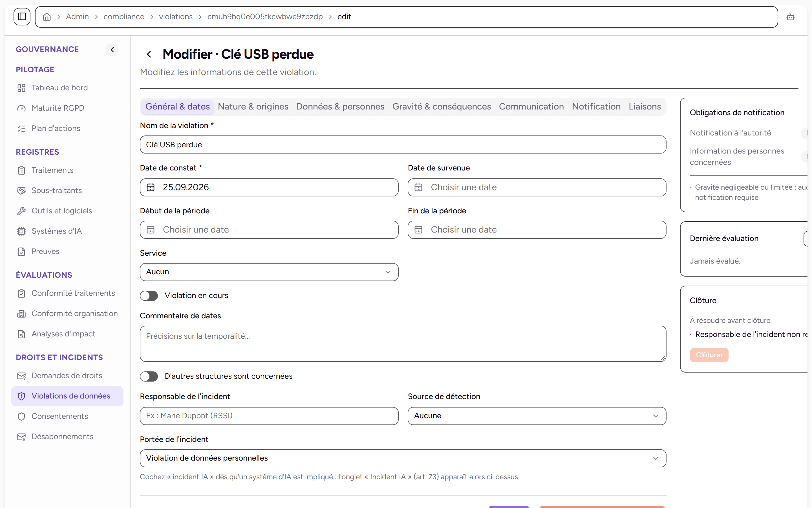Pick a Début de la période date
The height and width of the screenshot is (508, 812).
click(x=269, y=230)
